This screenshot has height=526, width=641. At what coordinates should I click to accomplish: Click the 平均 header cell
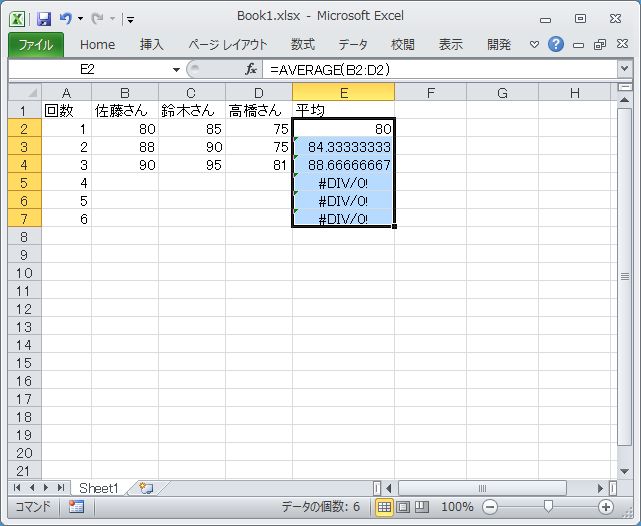[343, 110]
